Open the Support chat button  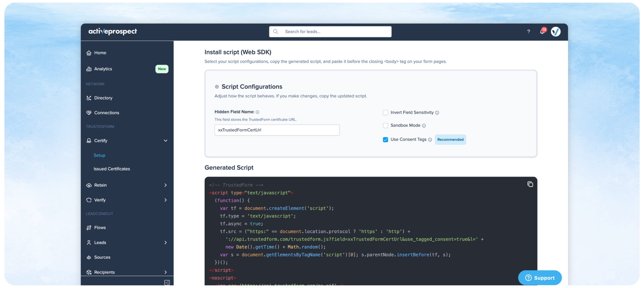pyautogui.click(x=540, y=278)
